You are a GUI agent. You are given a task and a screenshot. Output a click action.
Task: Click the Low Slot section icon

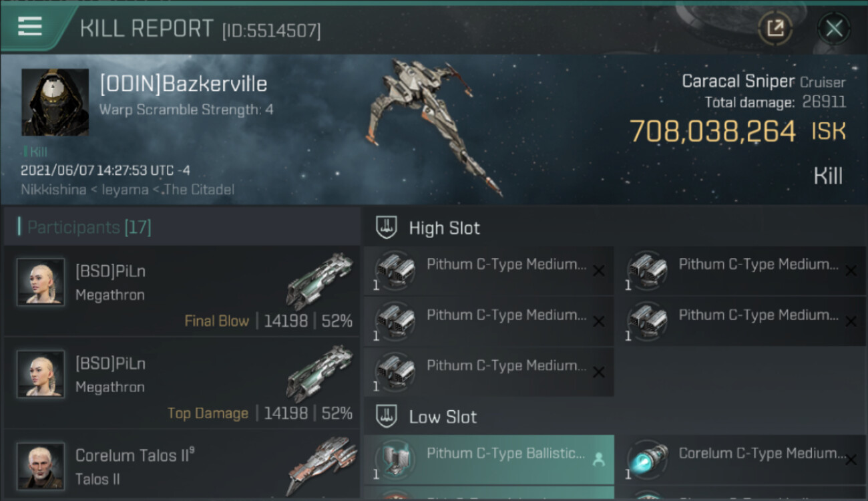[386, 417]
